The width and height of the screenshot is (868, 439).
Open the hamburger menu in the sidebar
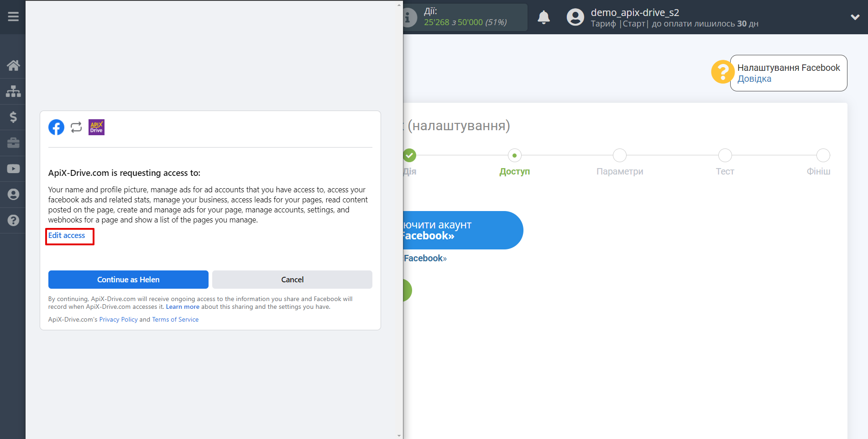13,17
